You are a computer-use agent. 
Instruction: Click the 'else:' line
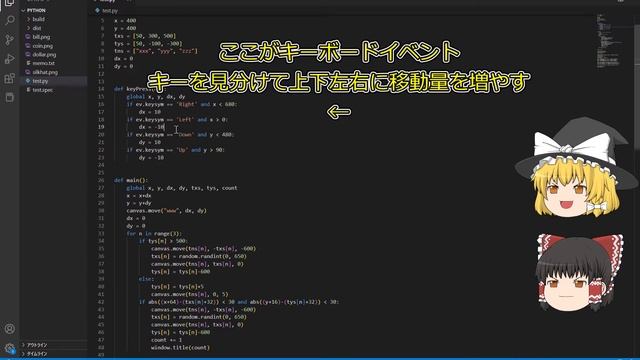pos(146,279)
